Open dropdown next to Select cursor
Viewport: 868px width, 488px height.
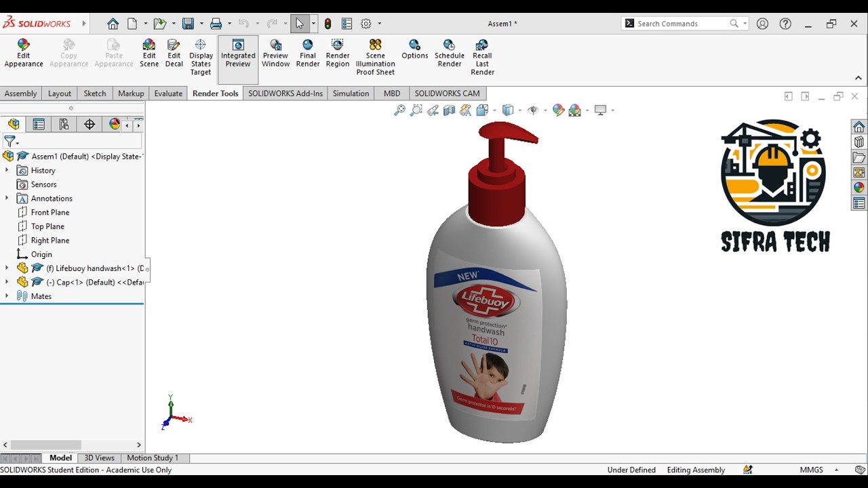[x=313, y=24]
